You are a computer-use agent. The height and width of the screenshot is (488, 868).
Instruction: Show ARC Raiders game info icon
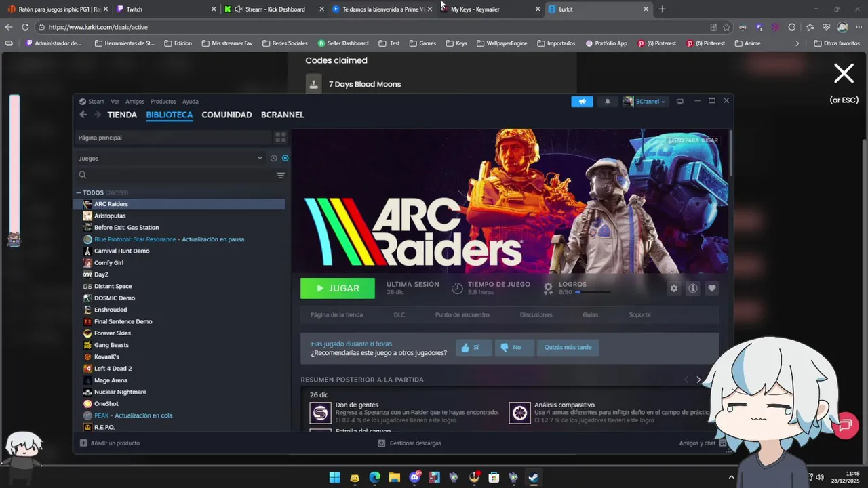tap(692, 288)
